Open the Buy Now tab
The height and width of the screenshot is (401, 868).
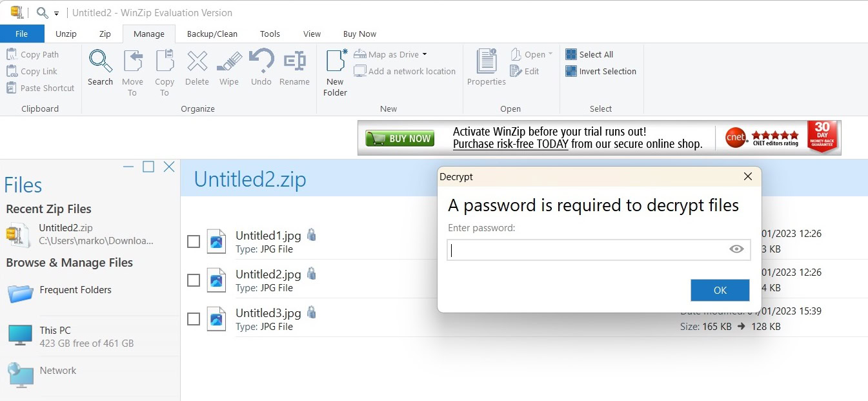pyautogui.click(x=359, y=34)
